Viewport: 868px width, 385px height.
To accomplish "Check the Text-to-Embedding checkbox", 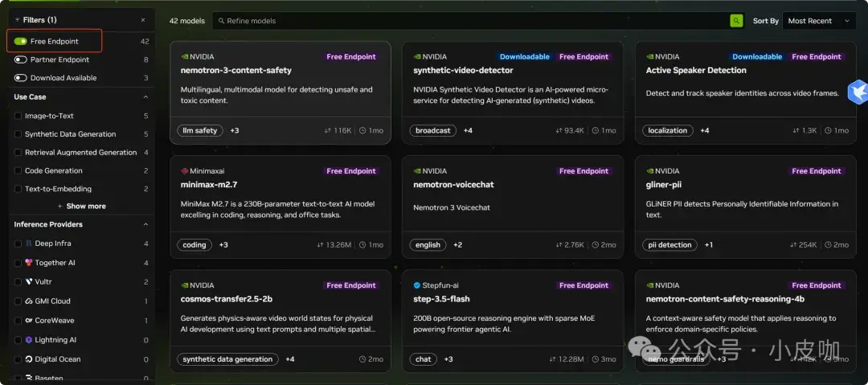I will 18,190.
